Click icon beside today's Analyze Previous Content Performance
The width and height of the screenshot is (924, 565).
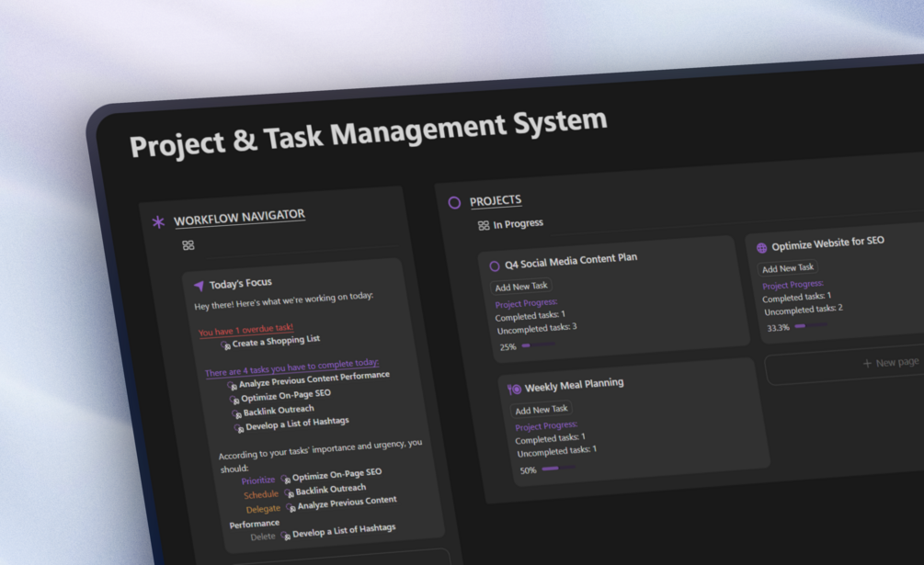pyautogui.click(x=233, y=386)
